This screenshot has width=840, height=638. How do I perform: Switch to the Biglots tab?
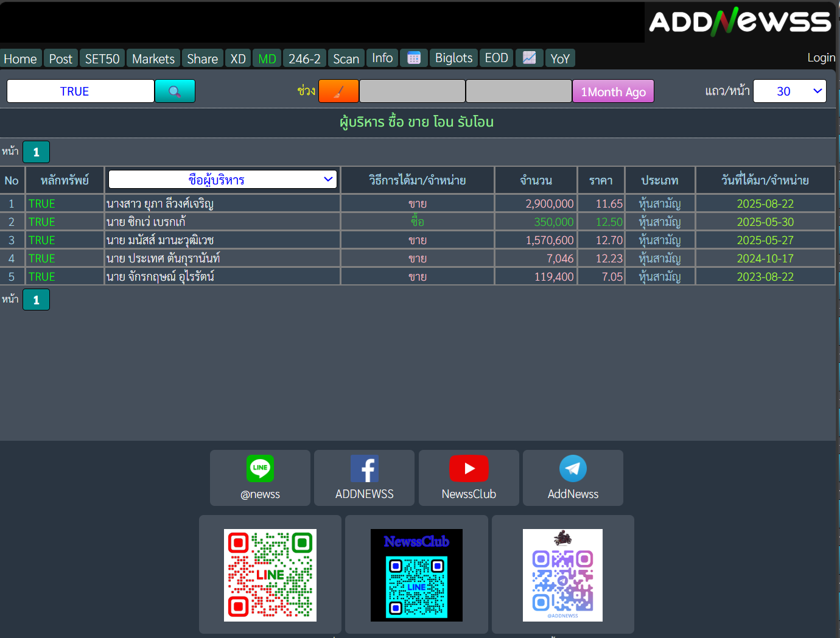coord(453,58)
